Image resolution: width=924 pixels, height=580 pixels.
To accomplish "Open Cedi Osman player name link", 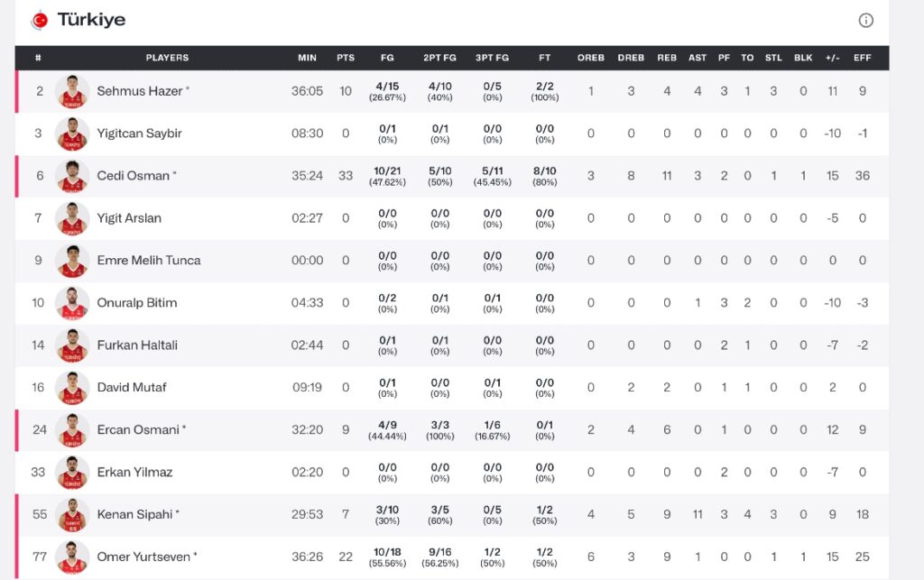I will point(134,176).
